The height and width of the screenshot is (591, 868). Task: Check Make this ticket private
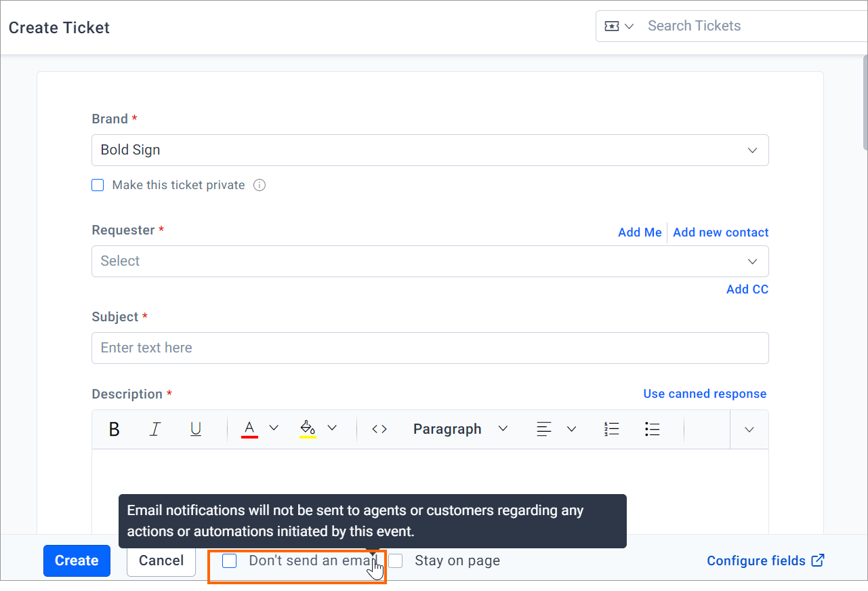click(98, 185)
